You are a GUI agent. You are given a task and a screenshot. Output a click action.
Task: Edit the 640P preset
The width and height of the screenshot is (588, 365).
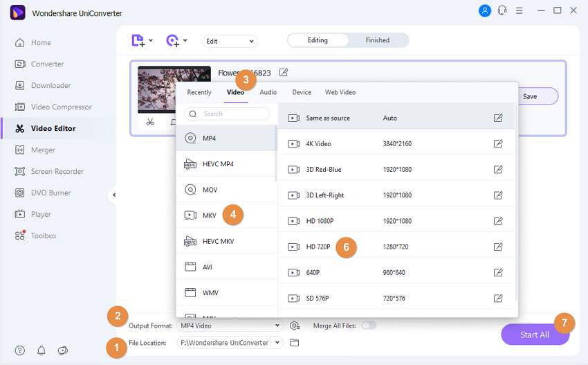[x=497, y=272]
